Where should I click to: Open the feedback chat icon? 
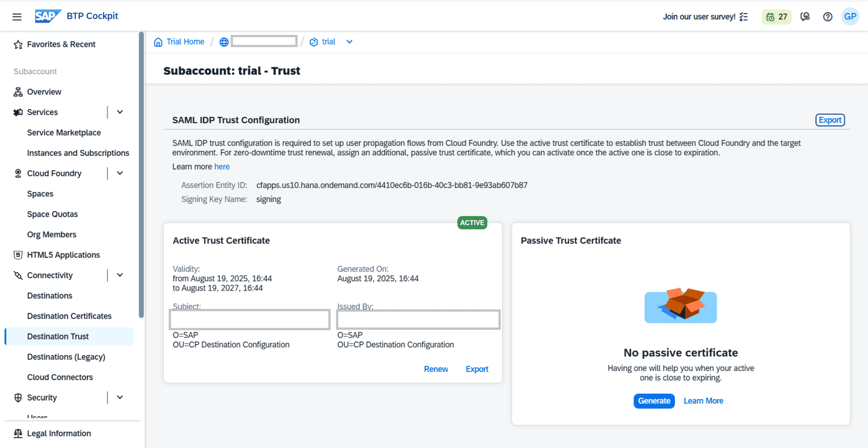pyautogui.click(x=805, y=17)
